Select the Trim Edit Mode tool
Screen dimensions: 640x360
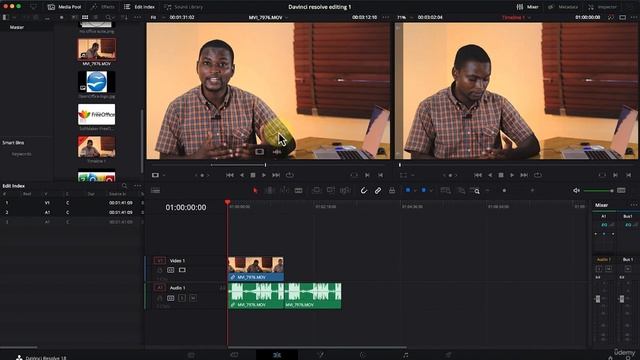tap(269, 191)
